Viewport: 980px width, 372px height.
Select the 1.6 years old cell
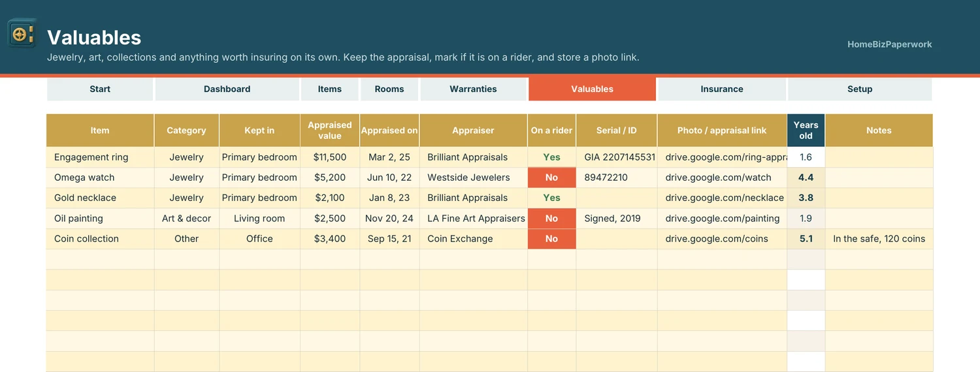coord(806,157)
